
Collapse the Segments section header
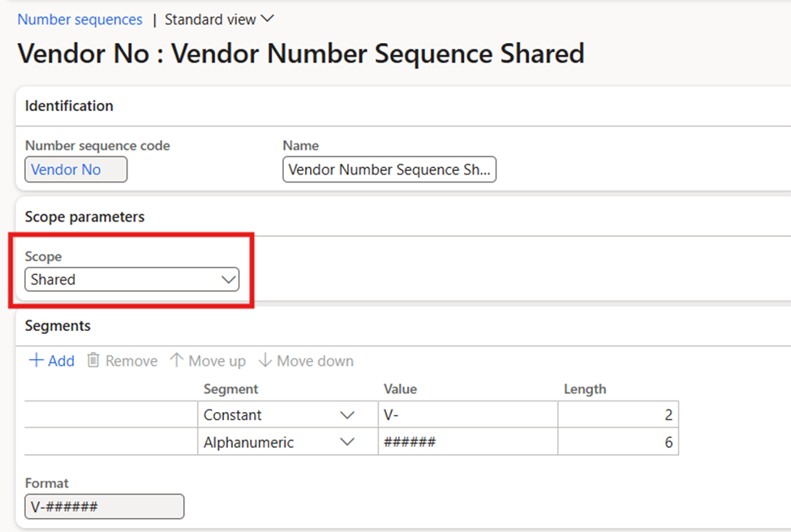(x=58, y=326)
